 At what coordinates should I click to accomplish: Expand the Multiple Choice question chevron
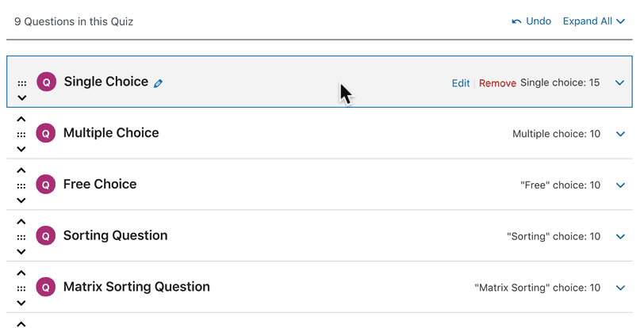(619, 134)
